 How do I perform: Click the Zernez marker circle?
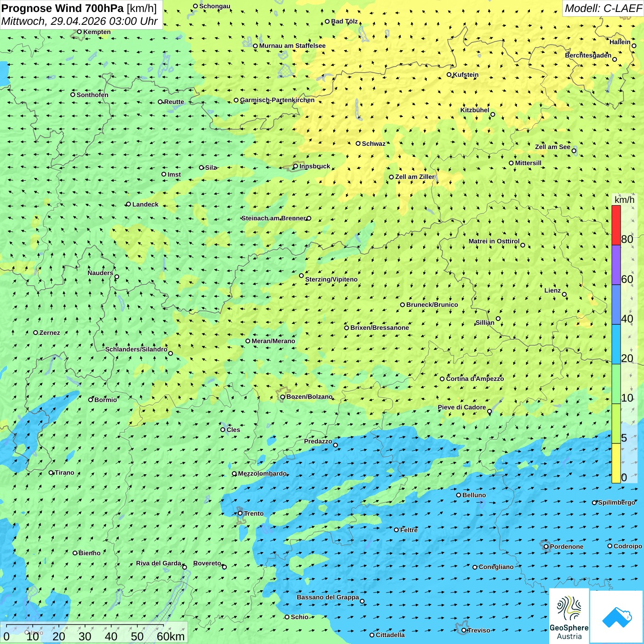(35, 332)
